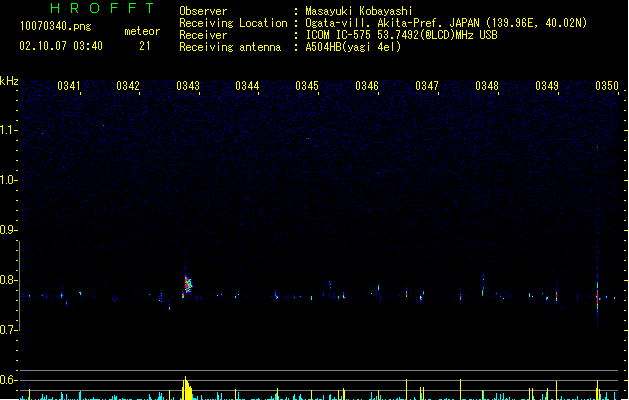The width and height of the screenshot is (629, 400).
Task: Click the 0341 time marker
Action: [69, 86]
